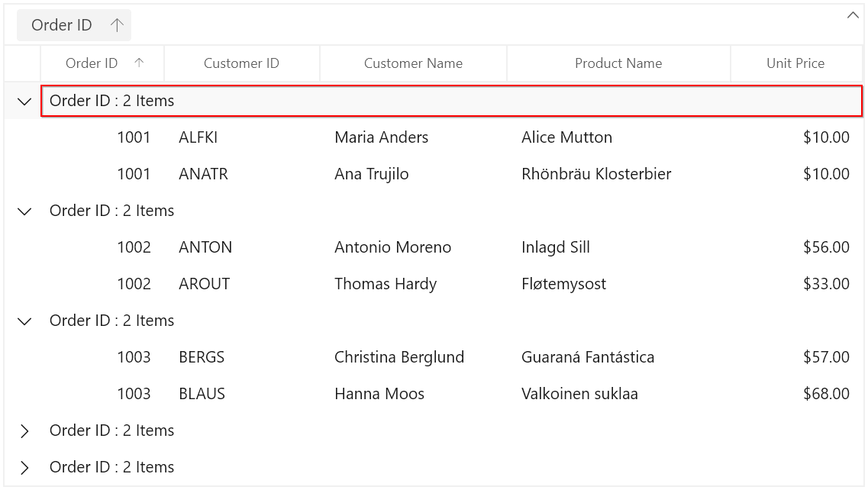Click the $33.00 unit price cell
Screen dimensions: 868x490
coord(796,283)
